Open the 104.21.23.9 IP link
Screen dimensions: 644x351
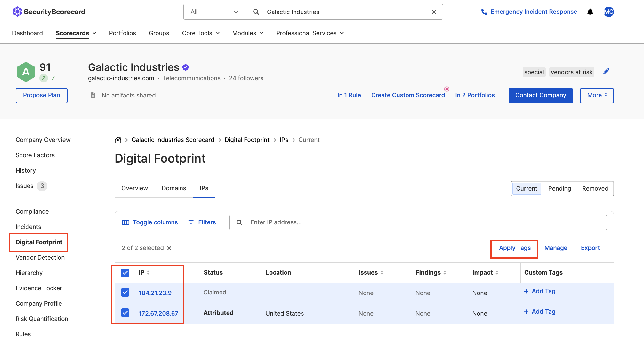click(x=155, y=293)
